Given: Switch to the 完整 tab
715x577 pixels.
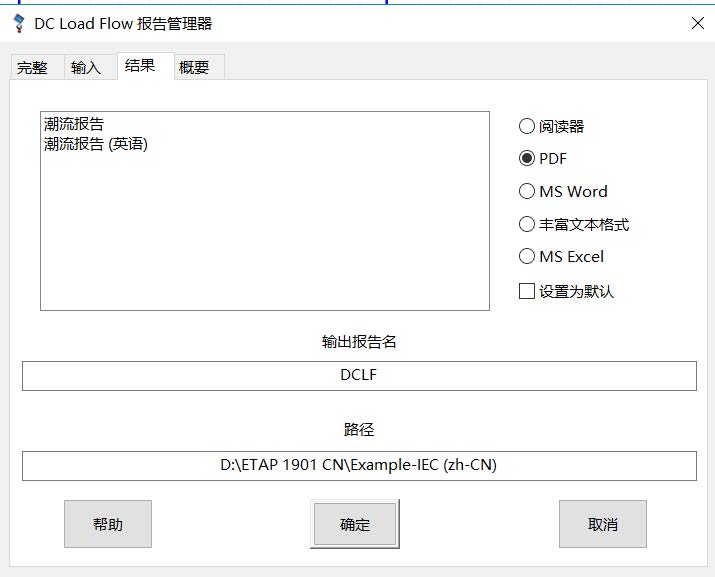Looking at the screenshot, I should (x=32, y=68).
